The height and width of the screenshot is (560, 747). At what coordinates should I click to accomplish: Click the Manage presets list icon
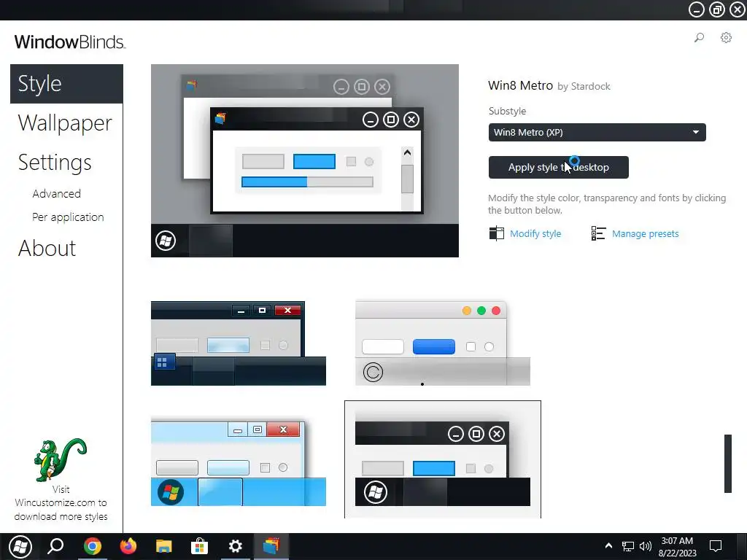pyautogui.click(x=598, y=233)
